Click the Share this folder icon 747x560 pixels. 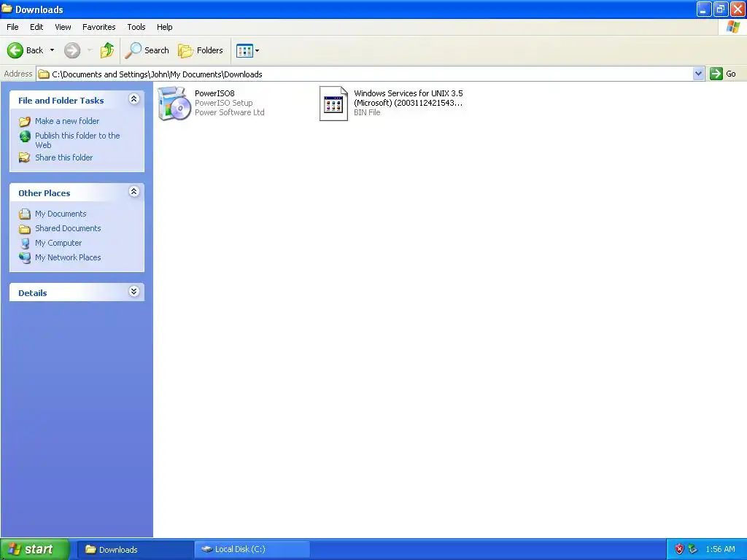[x=25, y=157]
